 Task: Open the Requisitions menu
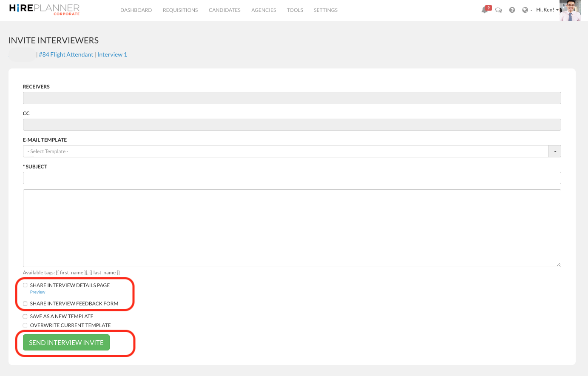click(180, 10)
